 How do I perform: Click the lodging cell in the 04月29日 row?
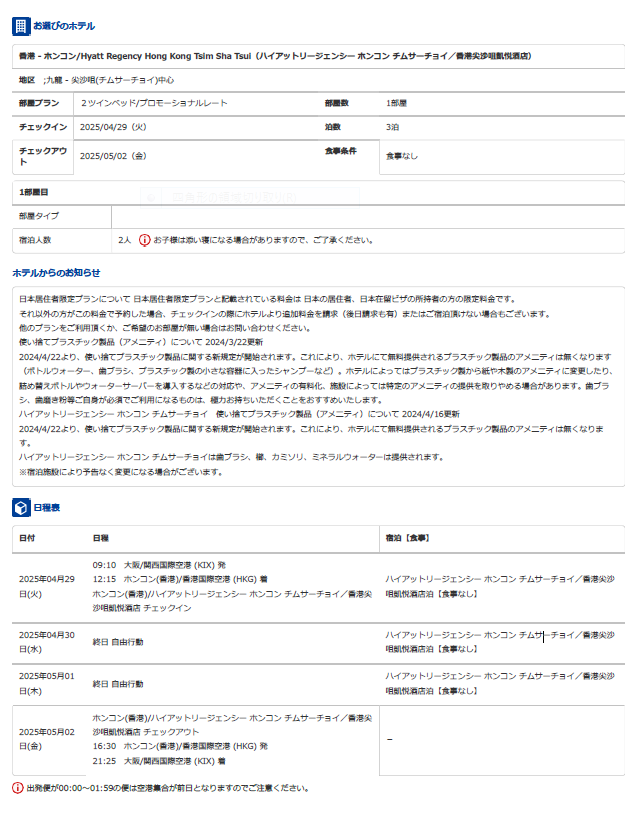click(x=500, y=587)
